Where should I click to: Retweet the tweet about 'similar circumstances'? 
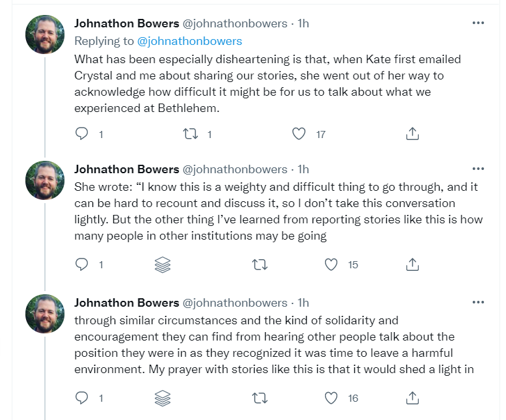click(258, 398)
